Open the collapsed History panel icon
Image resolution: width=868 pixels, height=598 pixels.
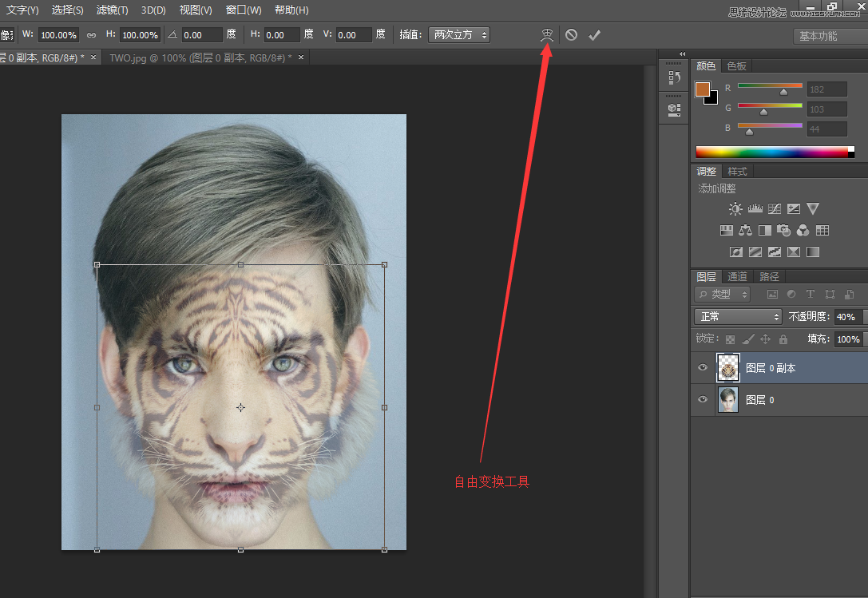click(674, 77)
